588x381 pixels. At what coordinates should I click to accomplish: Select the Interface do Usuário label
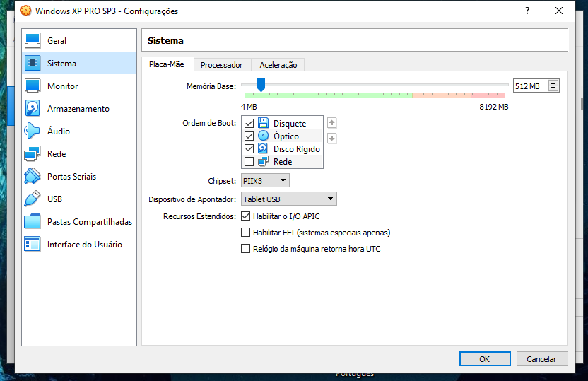click(x=85, y=245)
